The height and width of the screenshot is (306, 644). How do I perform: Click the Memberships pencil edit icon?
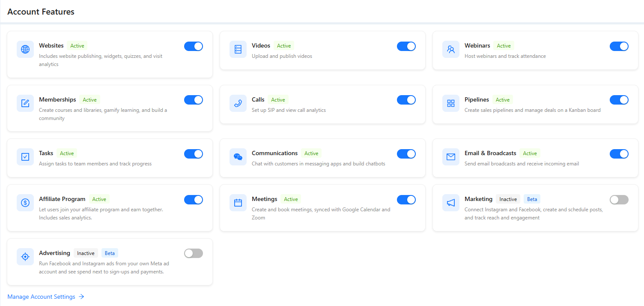tap(25, 103)
